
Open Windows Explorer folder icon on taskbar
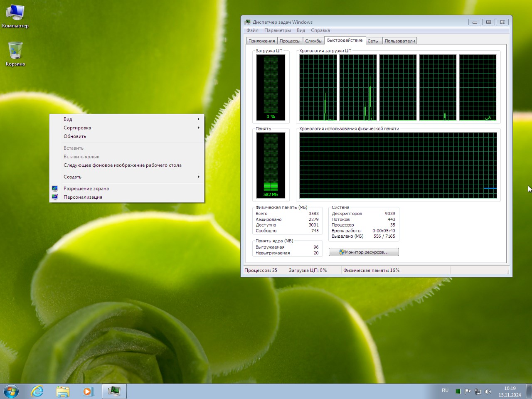click(x=62, y=391)
